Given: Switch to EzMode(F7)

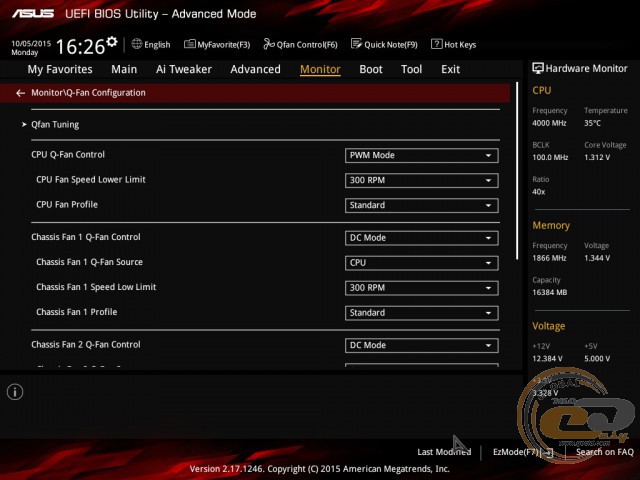Looking at the screenshot, I should 523,452.
